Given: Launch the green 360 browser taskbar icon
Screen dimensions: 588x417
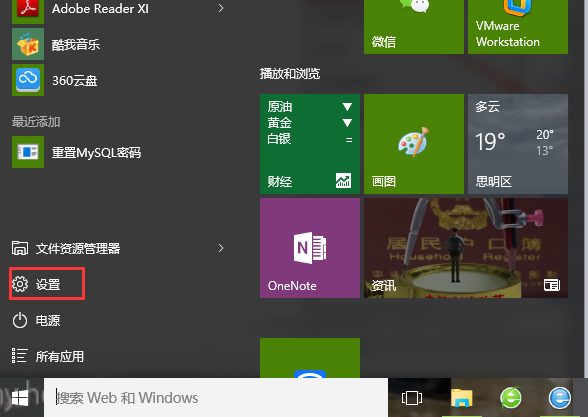Looking at the screenshot, I should click(511, 398).
